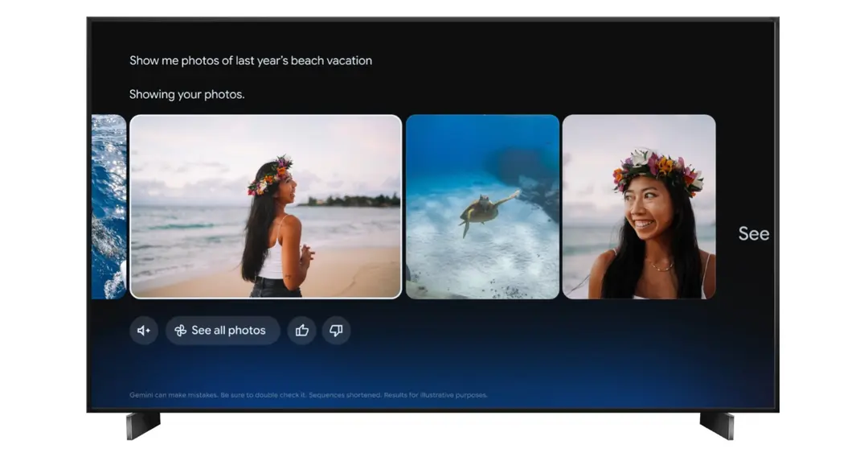The width and height of the screenshot is (868, 461).
Task: Select the woman on beach photo
Action: pyautogui.click(x=266, y=207)
